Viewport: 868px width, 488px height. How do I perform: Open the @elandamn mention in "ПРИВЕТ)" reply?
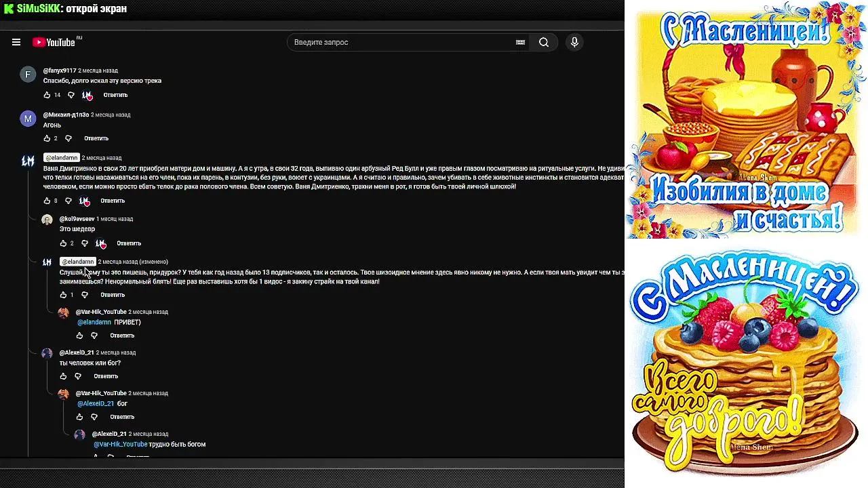[x=94, y=322]
